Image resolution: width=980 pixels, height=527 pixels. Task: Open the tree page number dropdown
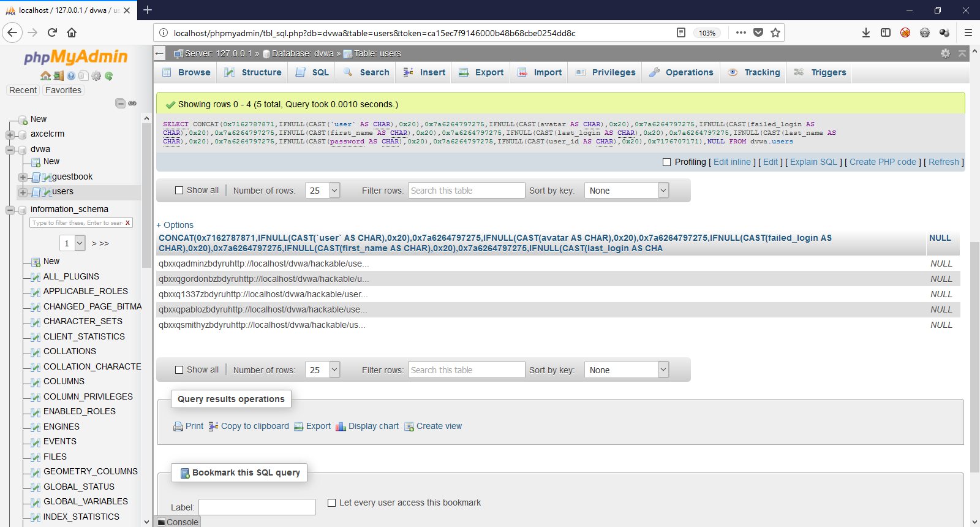pos(72,243)
